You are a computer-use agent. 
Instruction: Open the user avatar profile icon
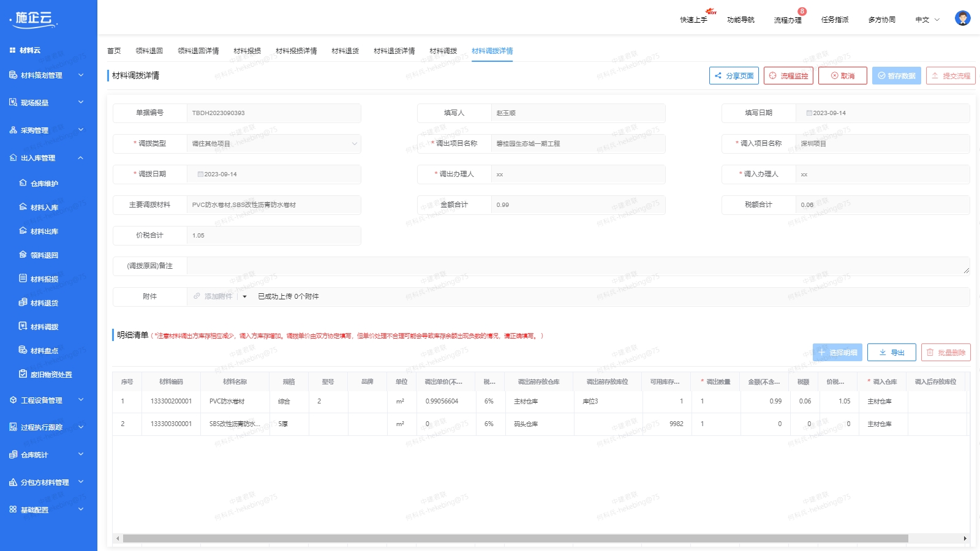point(962,18)
